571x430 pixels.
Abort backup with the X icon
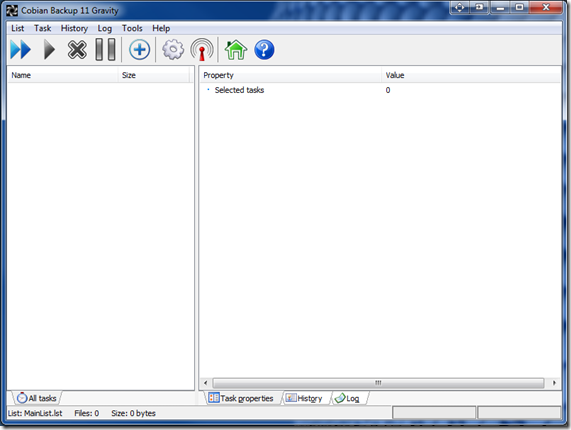[x=77, y=50]
